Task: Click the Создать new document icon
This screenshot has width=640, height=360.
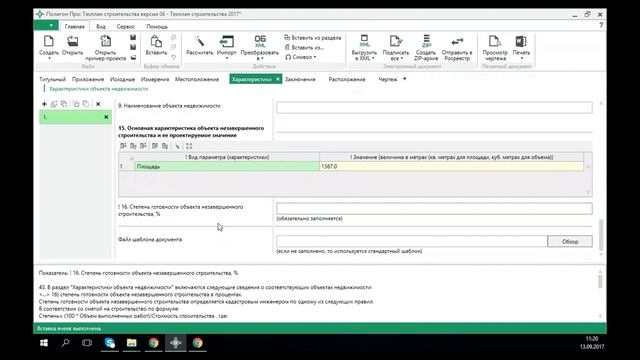Action: 49,41
